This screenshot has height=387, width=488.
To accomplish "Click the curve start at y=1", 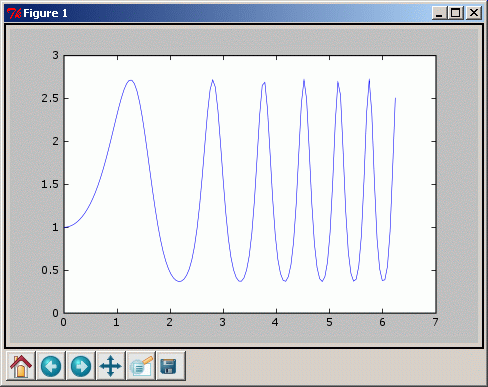I will (x=65, y=227).
